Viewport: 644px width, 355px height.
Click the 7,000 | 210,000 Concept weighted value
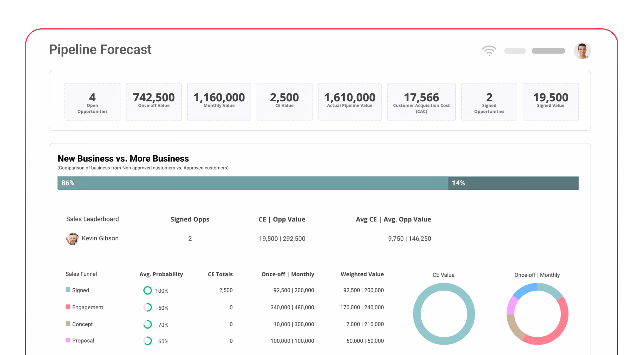(365, 324)
